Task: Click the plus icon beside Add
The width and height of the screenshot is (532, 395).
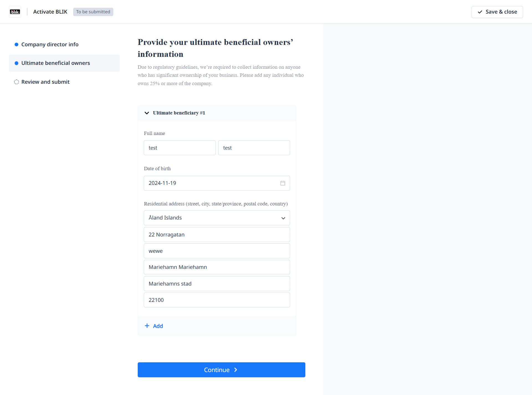Action: click(x=147, y=326)
